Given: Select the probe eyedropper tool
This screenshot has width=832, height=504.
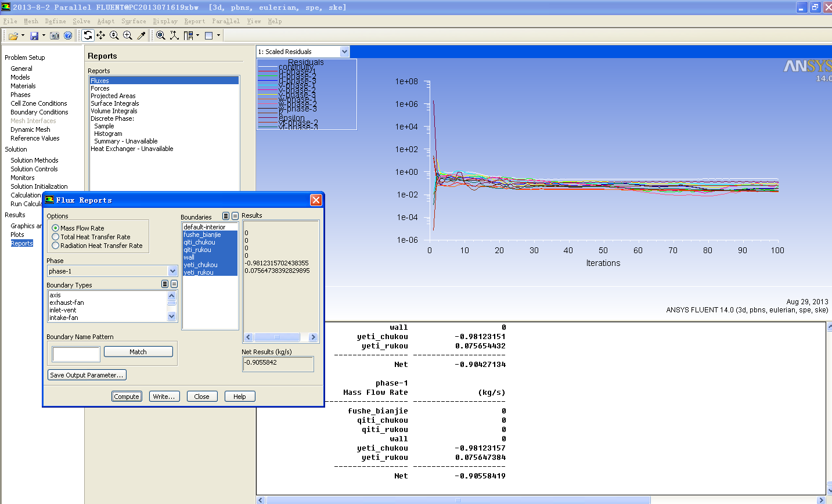Looking at the screenshot, I should click(141, 35).
